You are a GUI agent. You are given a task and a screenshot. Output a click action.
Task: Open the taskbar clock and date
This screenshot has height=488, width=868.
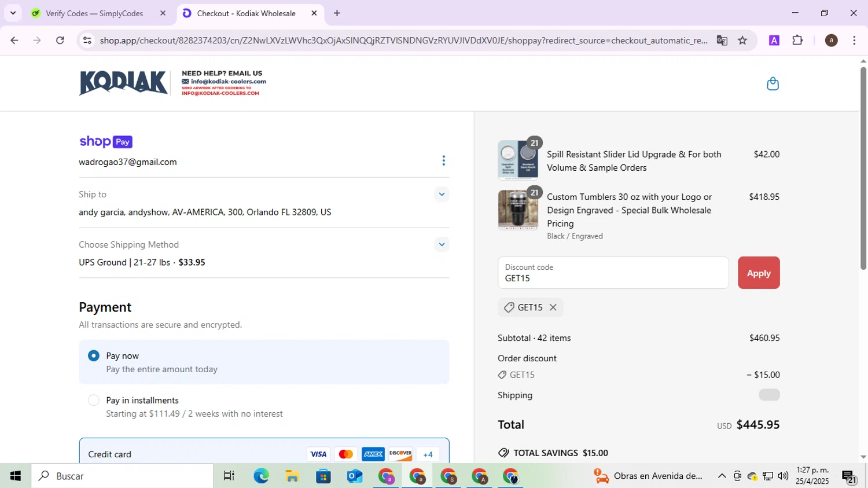click(812, 476)
